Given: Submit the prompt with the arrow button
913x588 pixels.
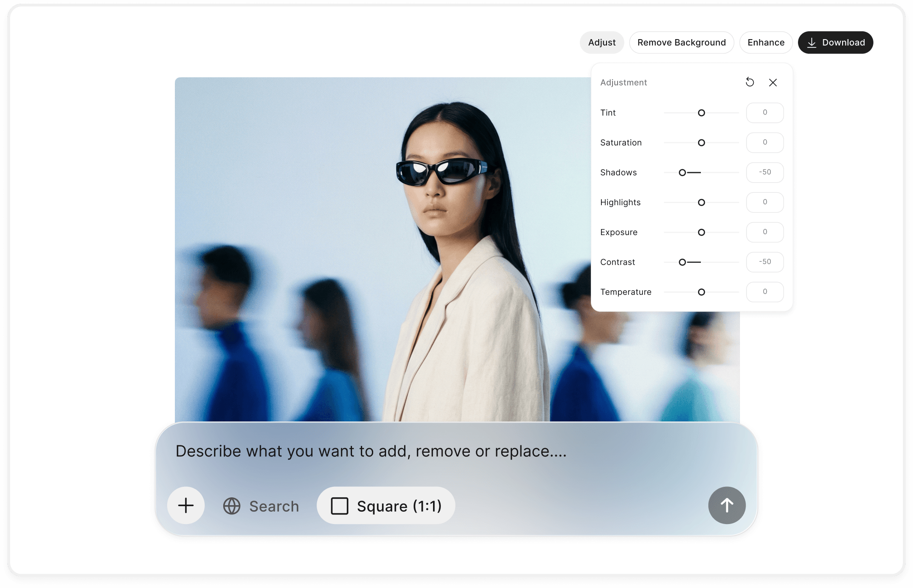Looking at the screenshot, I should point(727,505).
